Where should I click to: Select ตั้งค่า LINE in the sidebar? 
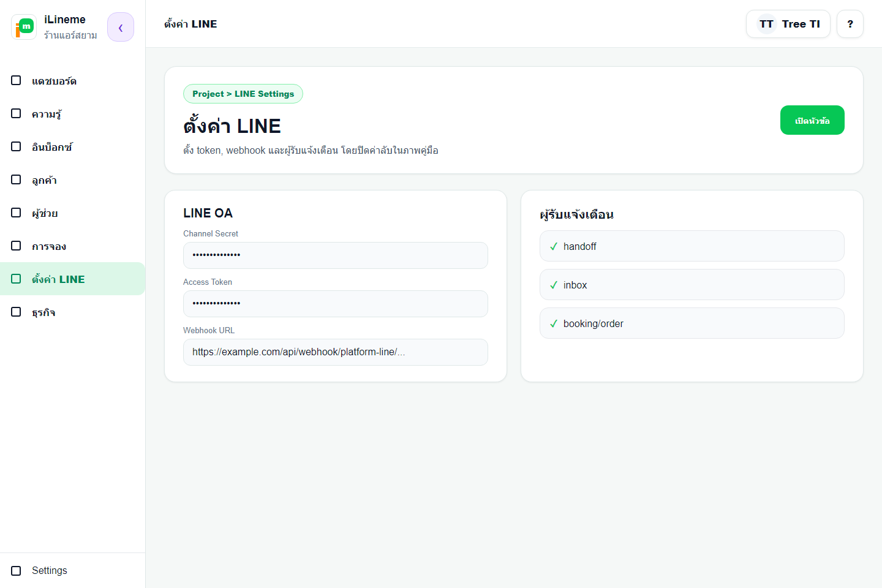pos(72,279)
